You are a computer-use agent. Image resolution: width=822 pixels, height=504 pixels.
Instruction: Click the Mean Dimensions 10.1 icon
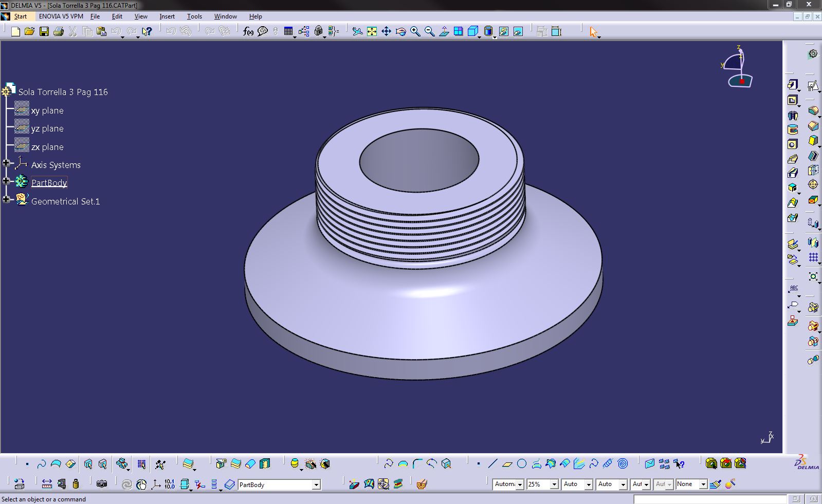click(170, 484)
